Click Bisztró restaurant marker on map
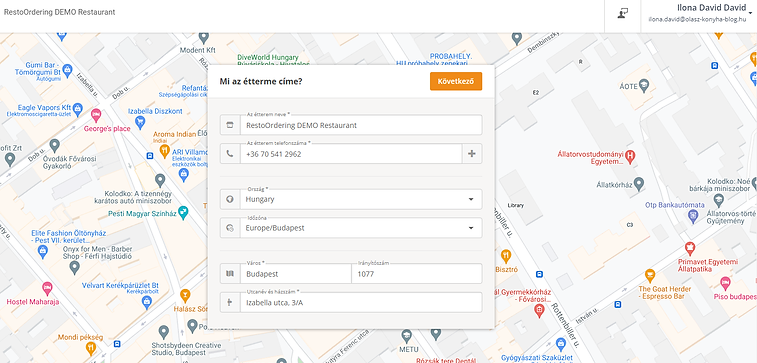The height and width of the screenshot is (363, 757). [505, 256]
